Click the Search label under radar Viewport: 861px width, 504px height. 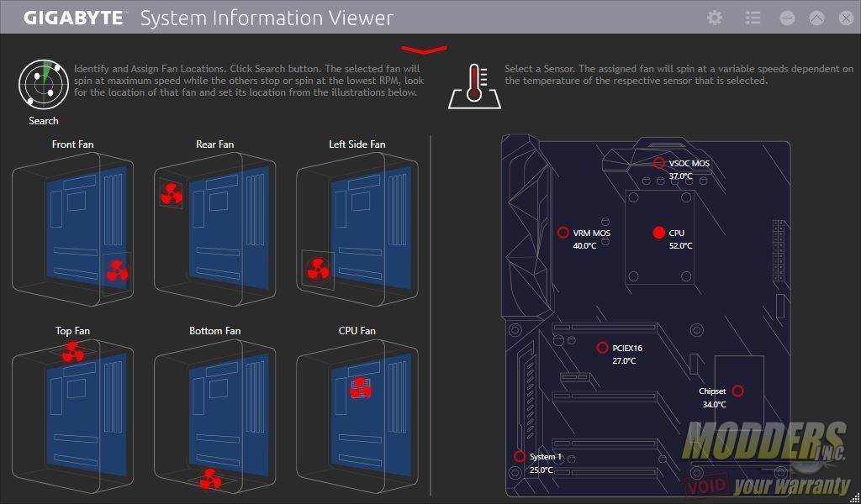coord(44,121)
